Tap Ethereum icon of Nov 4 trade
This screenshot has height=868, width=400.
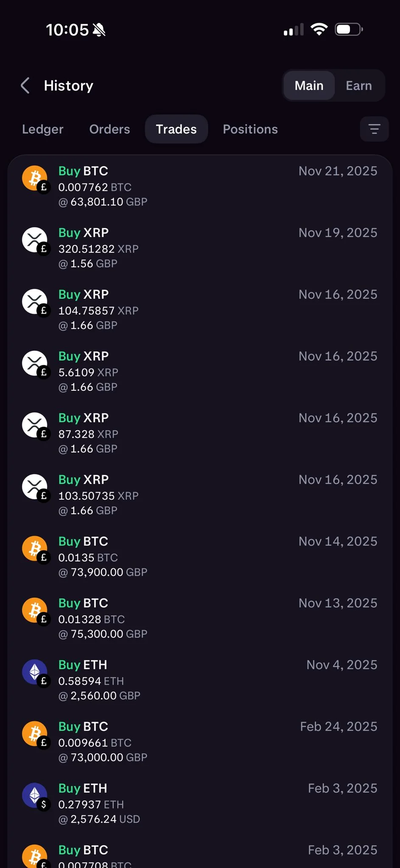coord(35,672)
